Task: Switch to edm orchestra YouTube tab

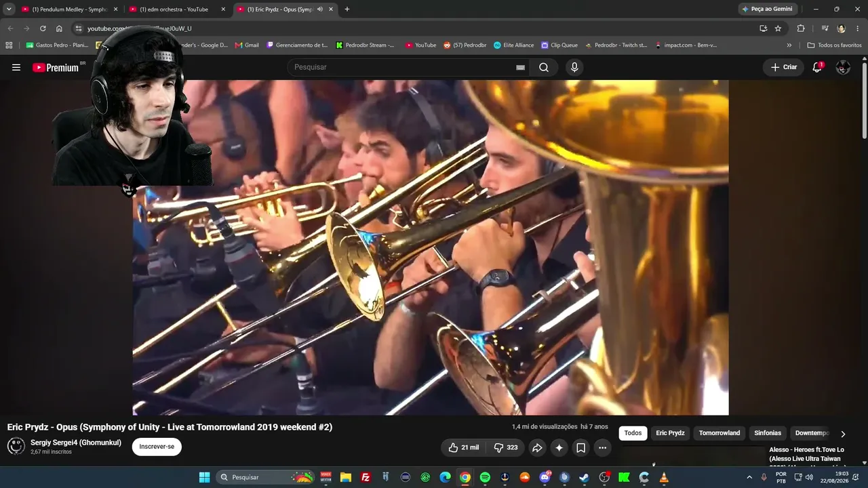Action: click(178, 9)
